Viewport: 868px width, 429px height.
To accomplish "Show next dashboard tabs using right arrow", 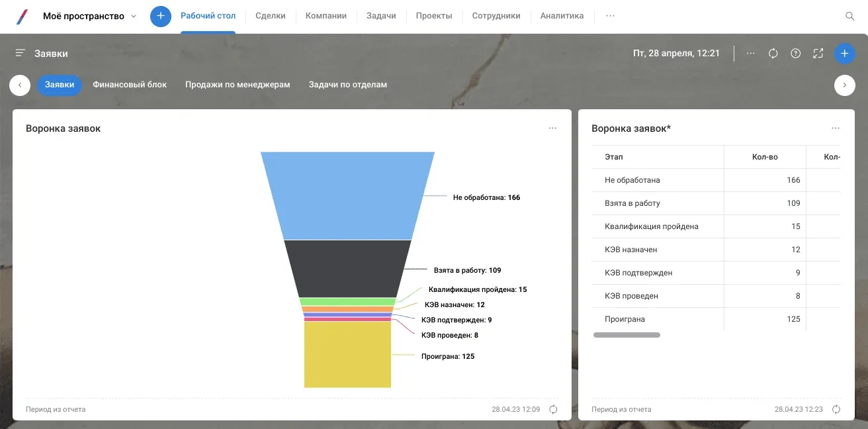I will 845,85.
